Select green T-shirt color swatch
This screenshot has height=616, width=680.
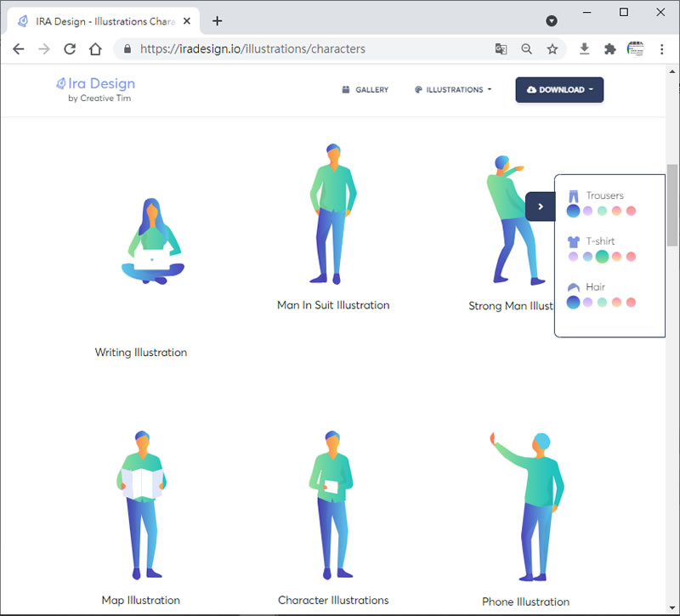pyautogui.click(x=602, y=257)
